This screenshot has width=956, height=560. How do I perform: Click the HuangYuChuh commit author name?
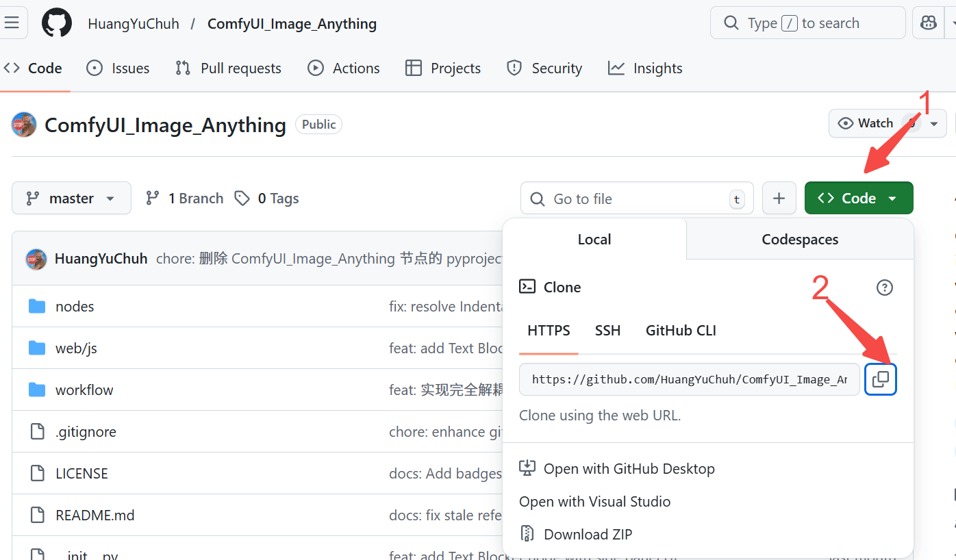coord(101,259)
